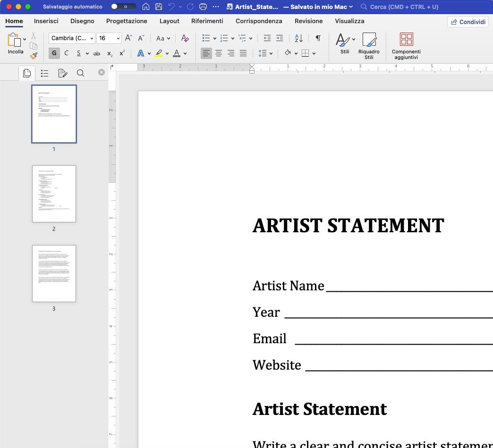Toggle italic (C) formatting
The height and width of the screenshot is (448, 493).
click(66, 53)
